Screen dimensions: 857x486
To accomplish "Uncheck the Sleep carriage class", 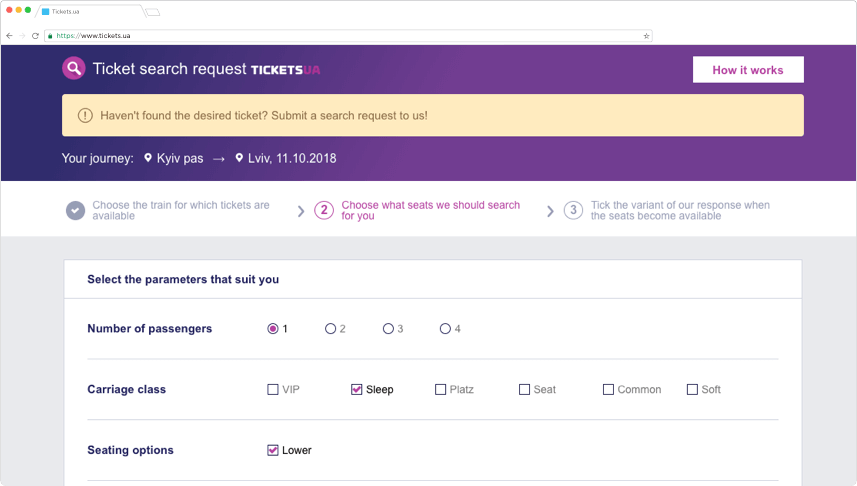I will (x=356, y=389).
